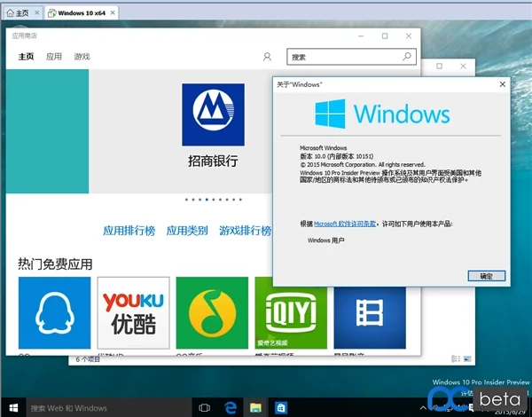Image resolution: width=532 pixels, height=417 pixels.
Task: Open the 应用排行榜 link
Action: click(129, 231)
